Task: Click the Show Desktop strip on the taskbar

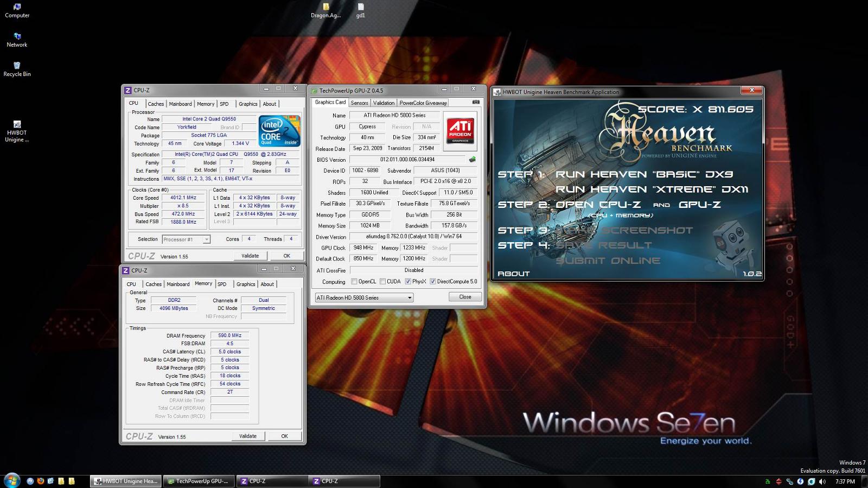Action: [864, 481]
